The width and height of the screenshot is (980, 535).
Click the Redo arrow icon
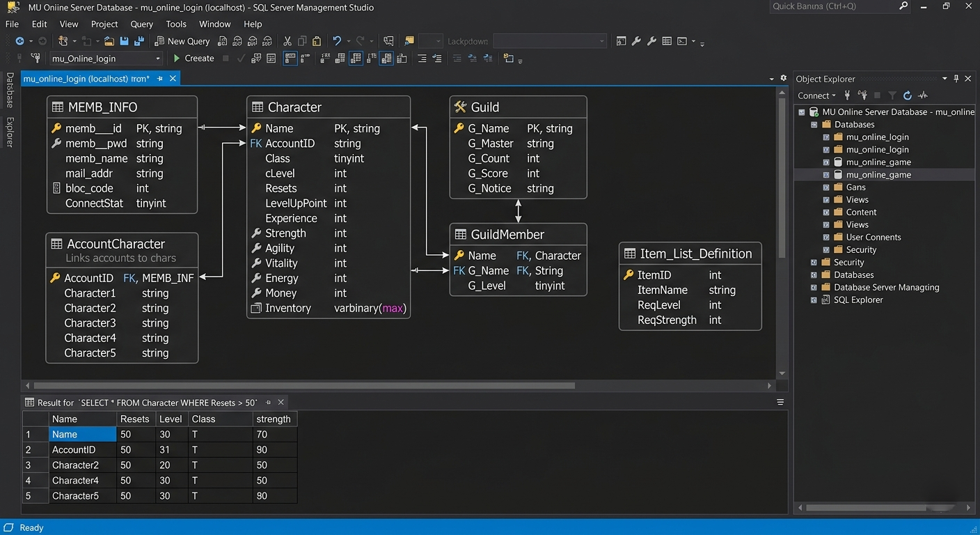point(360,41)
